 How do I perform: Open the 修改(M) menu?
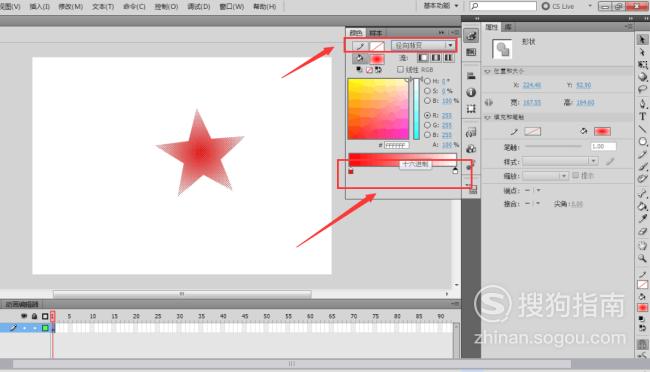pos(70,7)
